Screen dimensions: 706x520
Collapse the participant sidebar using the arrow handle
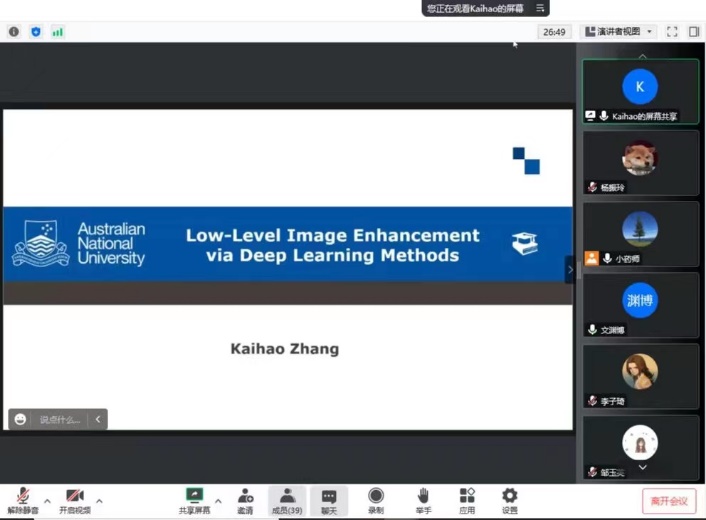571,269
